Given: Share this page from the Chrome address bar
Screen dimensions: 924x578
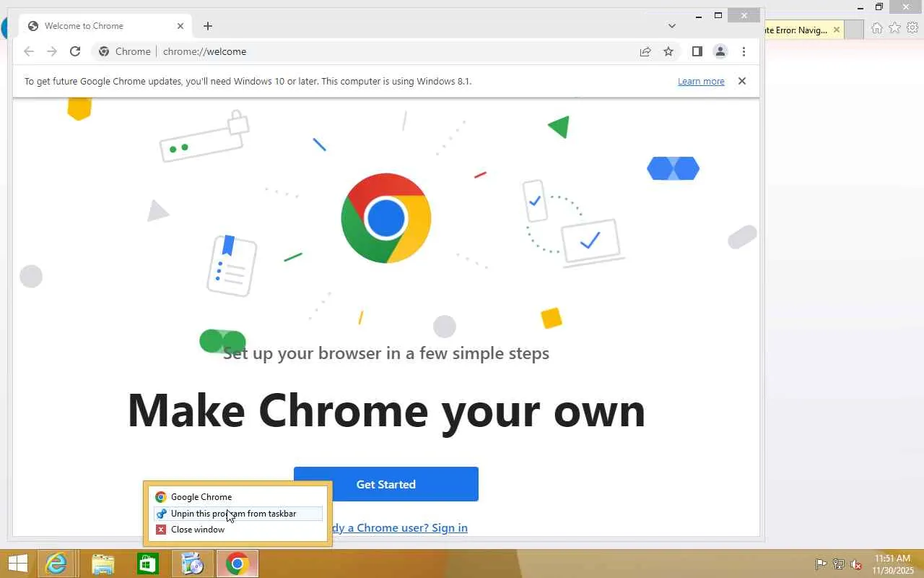Looking at the screenshot, I should click(645, 51).
